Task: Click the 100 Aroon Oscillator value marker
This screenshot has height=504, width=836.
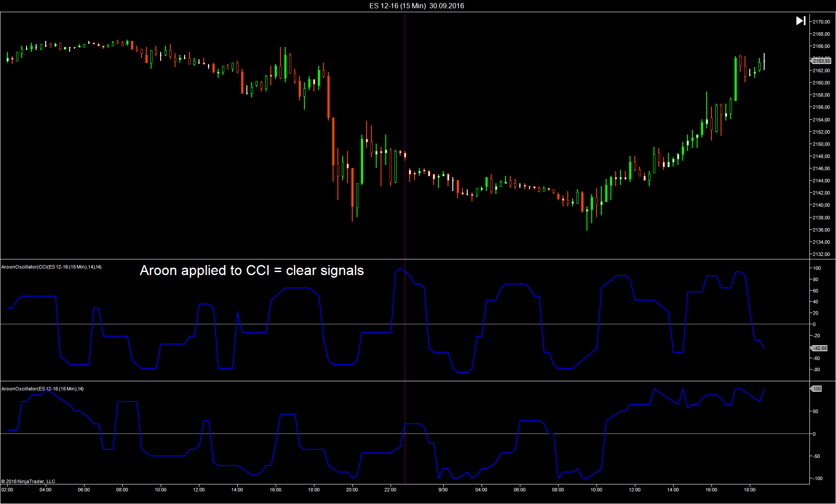Action: tap(816, 389)
